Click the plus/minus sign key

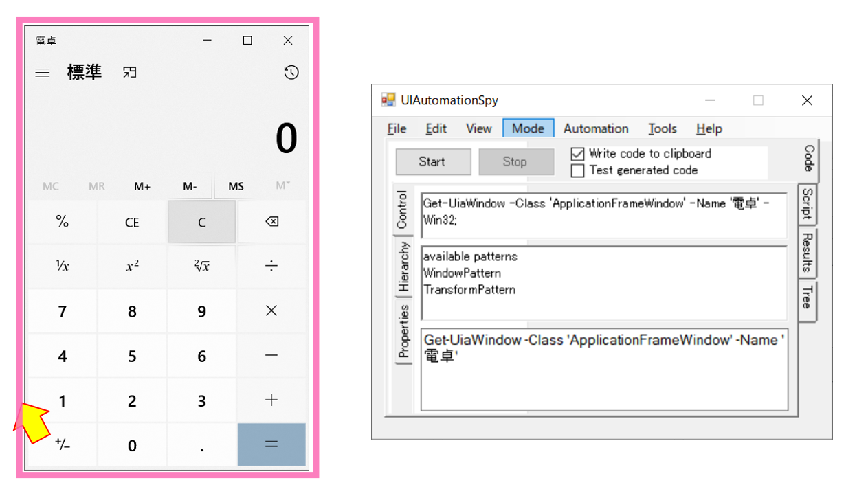click(x=63, y=444)
